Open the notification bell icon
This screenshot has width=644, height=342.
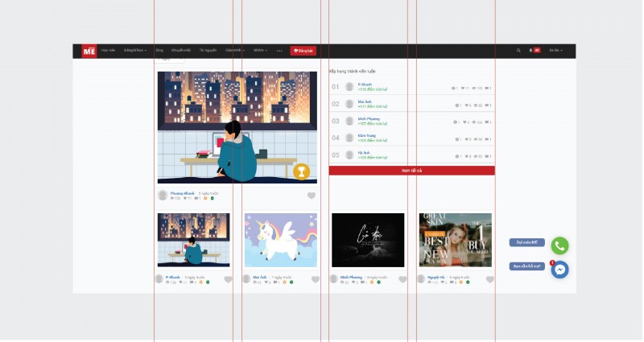pos(530,50)
